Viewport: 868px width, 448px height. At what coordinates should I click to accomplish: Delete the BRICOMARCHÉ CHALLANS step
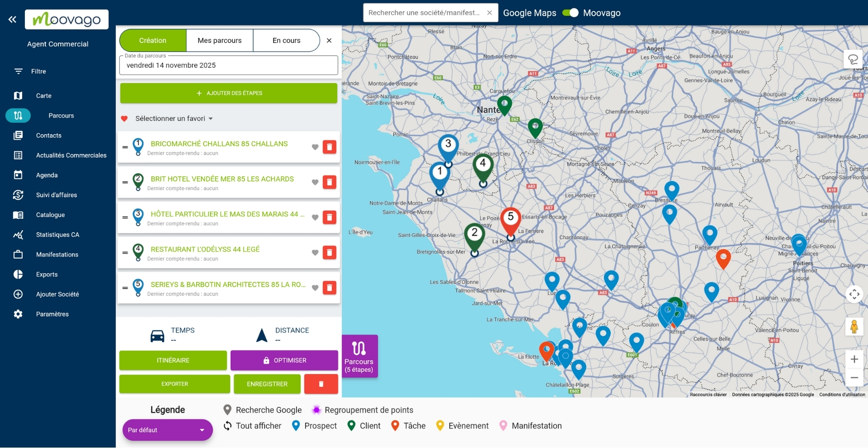pyautogui.click(x=329, y=147)
